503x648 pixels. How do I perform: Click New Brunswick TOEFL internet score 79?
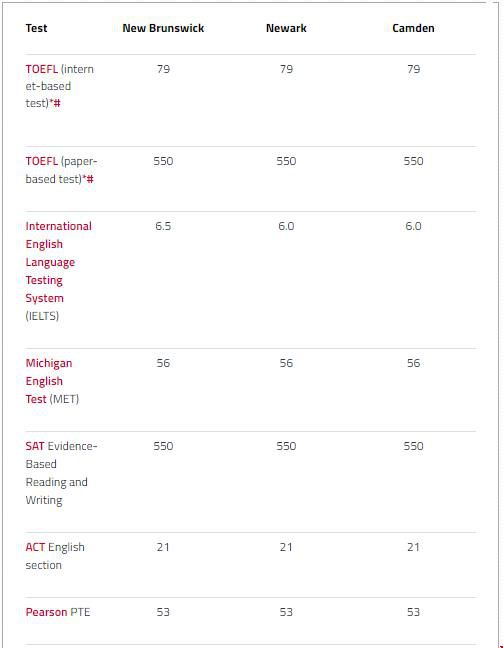(163, 69)
